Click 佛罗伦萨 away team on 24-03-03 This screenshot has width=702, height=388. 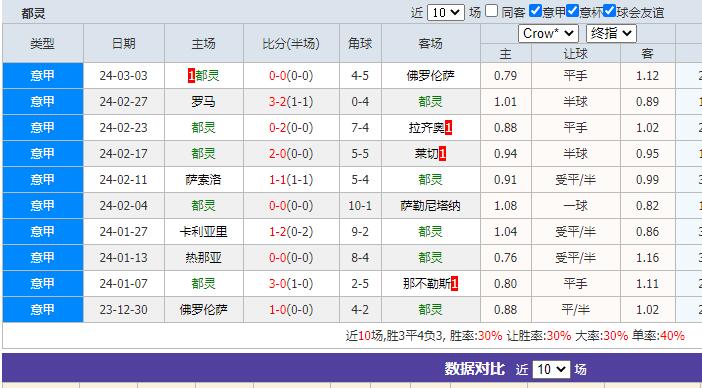431,76
